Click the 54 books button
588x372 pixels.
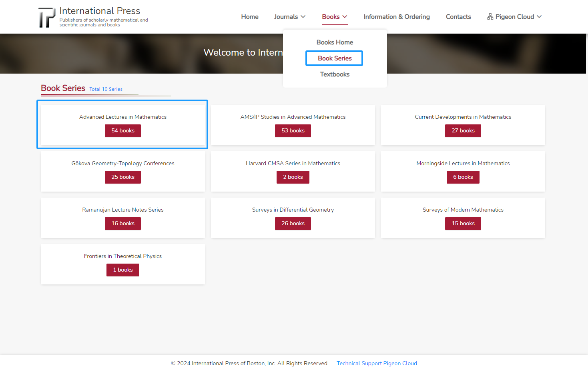pyautogui.click(x=123, y=131)
